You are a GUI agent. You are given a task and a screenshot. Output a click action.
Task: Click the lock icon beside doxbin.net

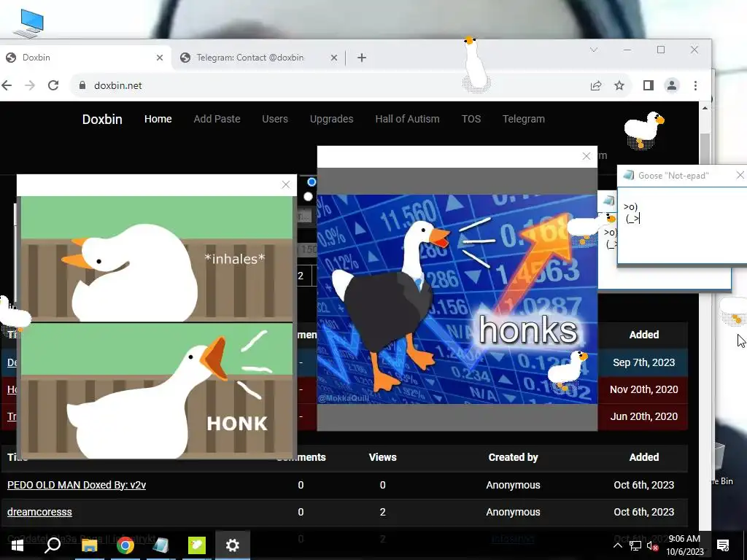click(82, 85)
